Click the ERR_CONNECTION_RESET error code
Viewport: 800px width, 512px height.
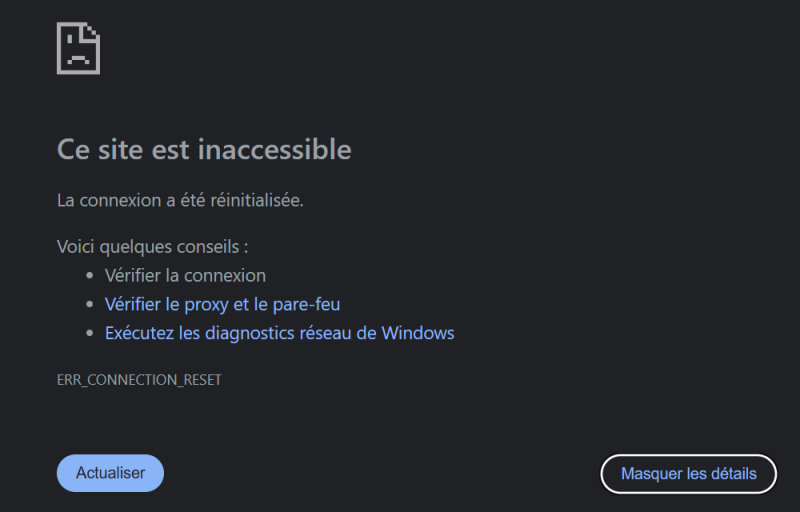tap(139, 381)
